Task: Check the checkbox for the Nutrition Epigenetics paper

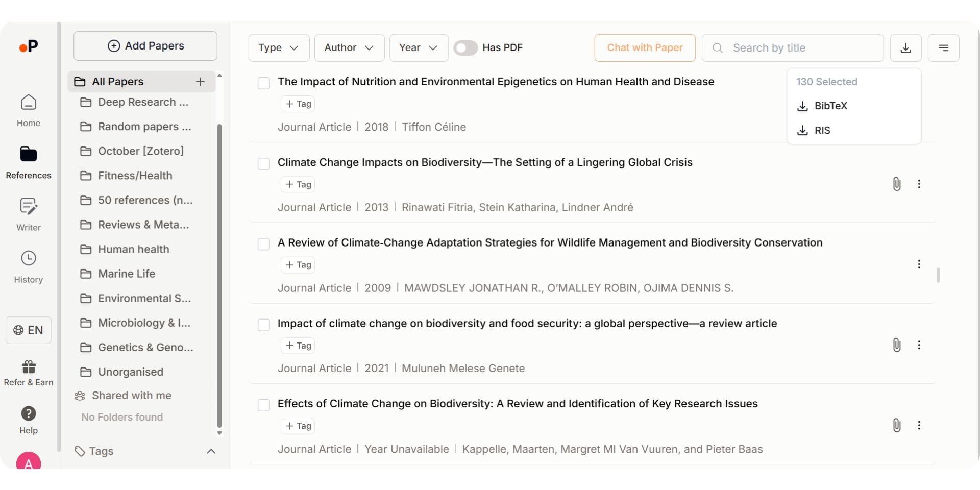Action: (x=264, y=83)
